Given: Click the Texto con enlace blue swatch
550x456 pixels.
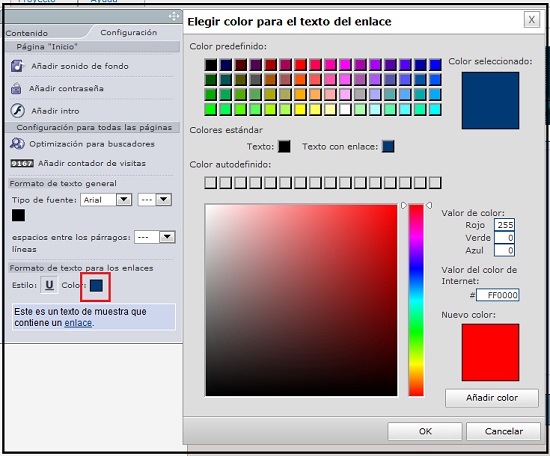Looking at the screenshot, I should 388,146.
